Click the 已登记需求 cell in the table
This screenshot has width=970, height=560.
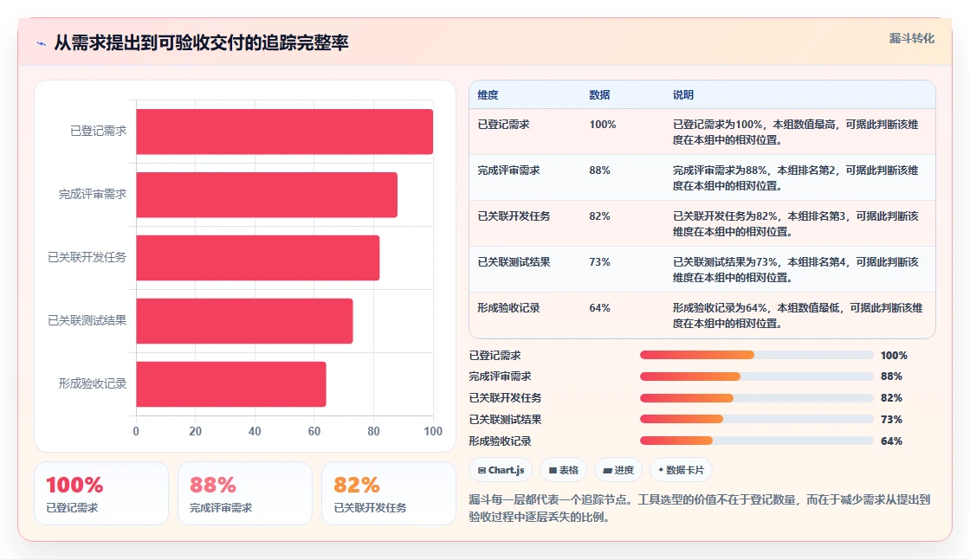[x=503, y=125]
